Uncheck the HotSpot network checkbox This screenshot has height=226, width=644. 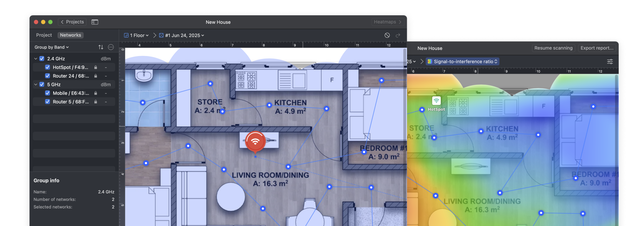click(x=47, y=67)
